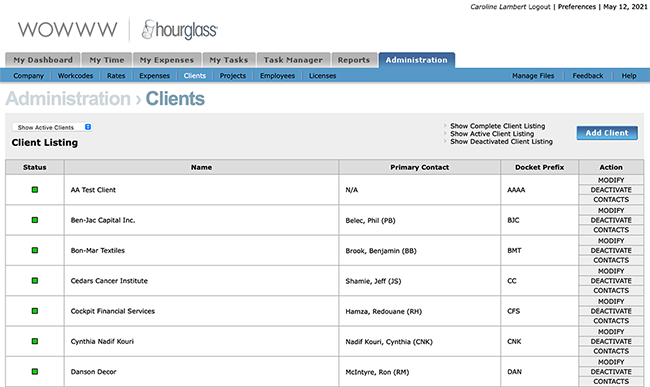Open Licenses submenu item
The height and width of the screenshot is (387, 650).
click(x=323, y=76)
